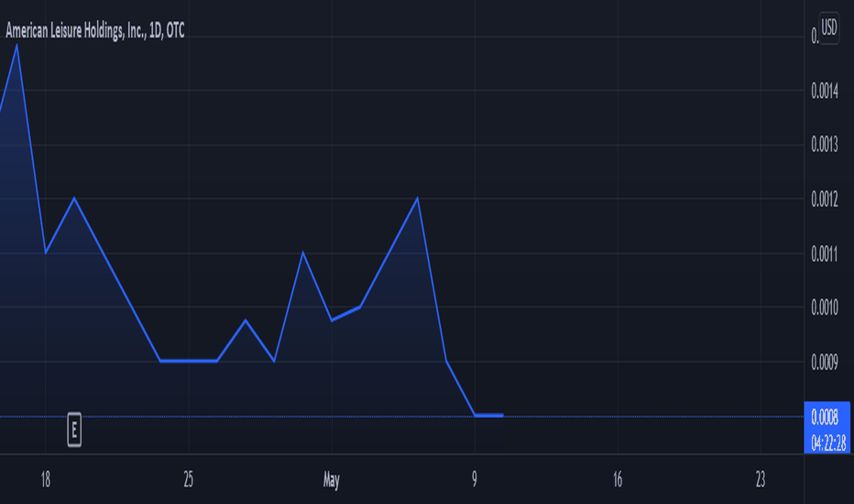The image size is (854, 504).
Task: Click the 0.0011 price axis label
Action: [x=825, y=253]
